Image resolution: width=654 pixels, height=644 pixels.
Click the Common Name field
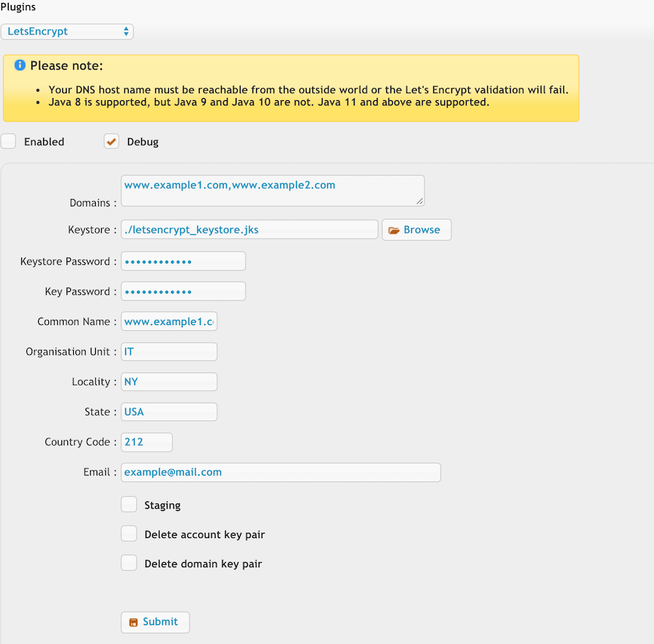169,321
